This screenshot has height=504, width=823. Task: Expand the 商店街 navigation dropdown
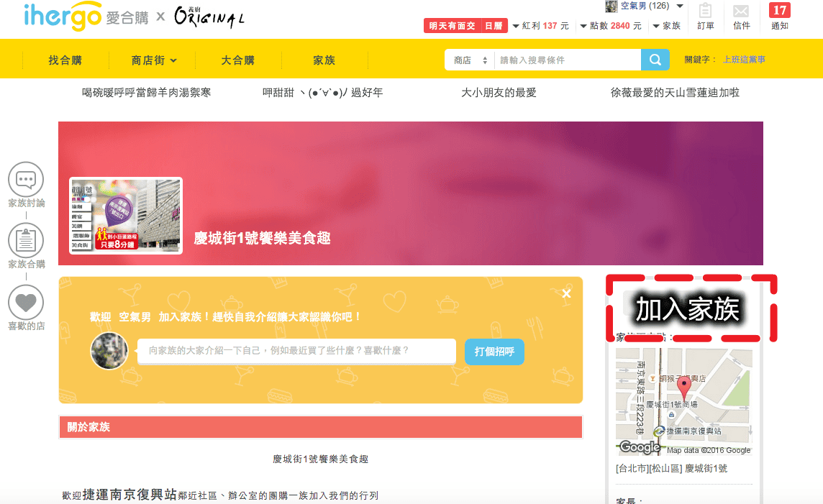coord(151,60)
